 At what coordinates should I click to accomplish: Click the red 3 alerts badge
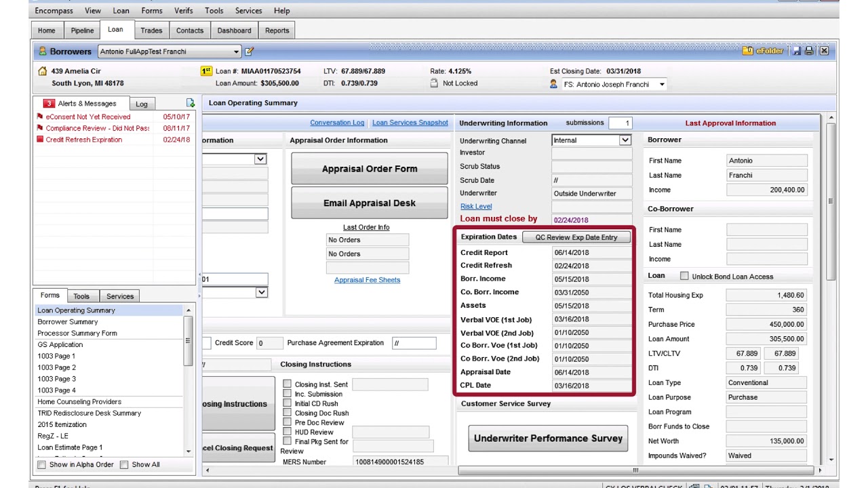point(48,104)
